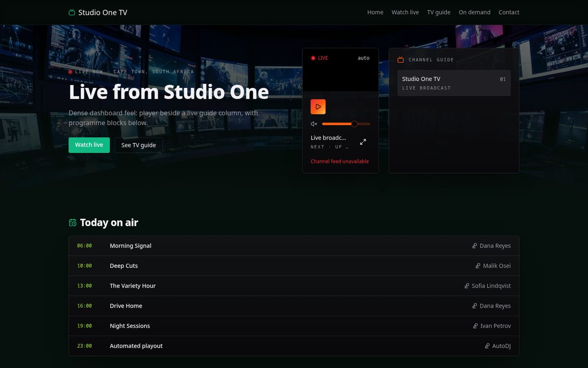Adjust the orange volume slider

coord(346,124)
